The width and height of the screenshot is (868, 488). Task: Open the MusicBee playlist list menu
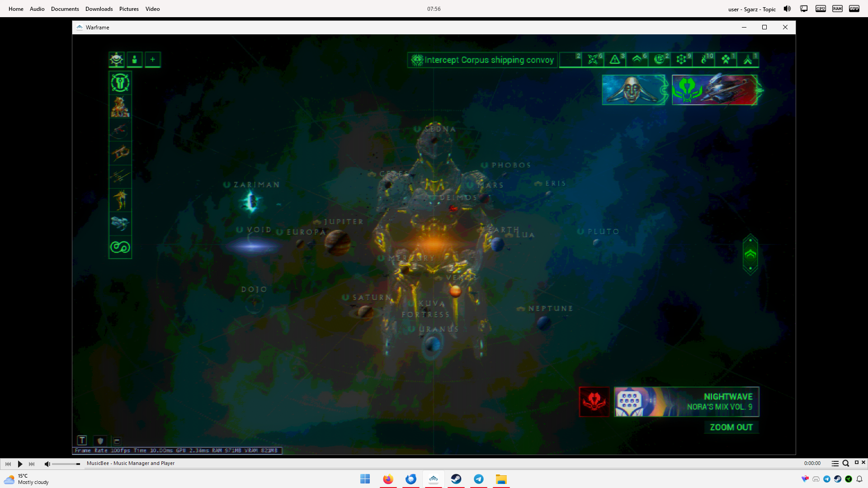click(x=835, y=463)
